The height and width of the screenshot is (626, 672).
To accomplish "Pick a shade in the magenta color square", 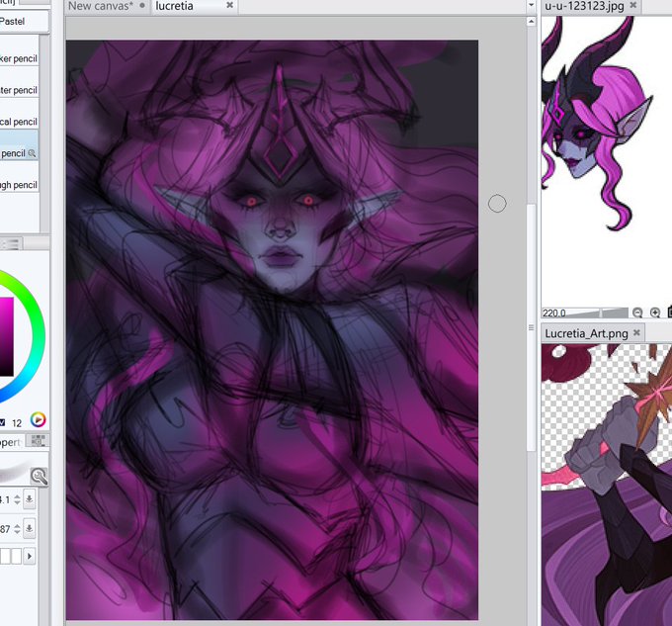I will pyautogui.click(x=6, y=336).
